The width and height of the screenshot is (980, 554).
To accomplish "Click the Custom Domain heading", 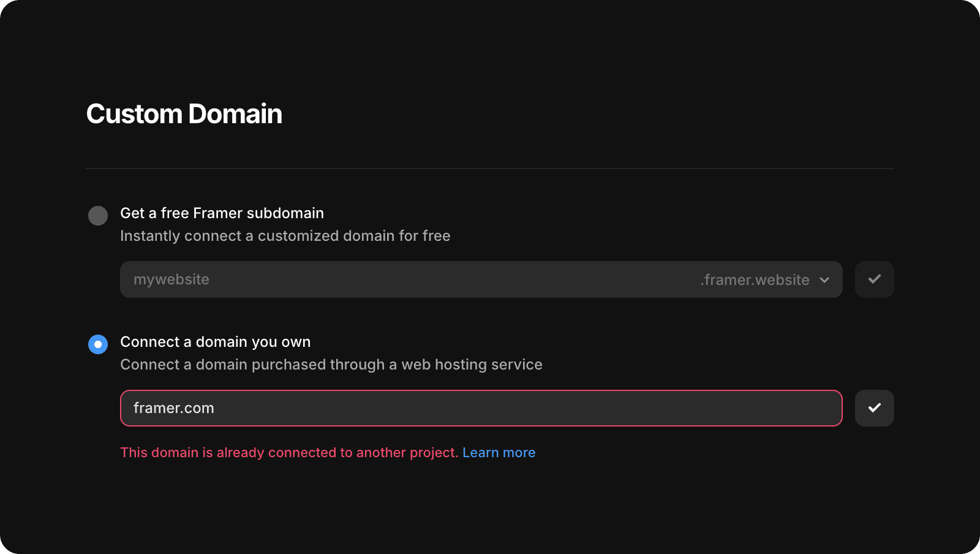I will pos(184,114).
